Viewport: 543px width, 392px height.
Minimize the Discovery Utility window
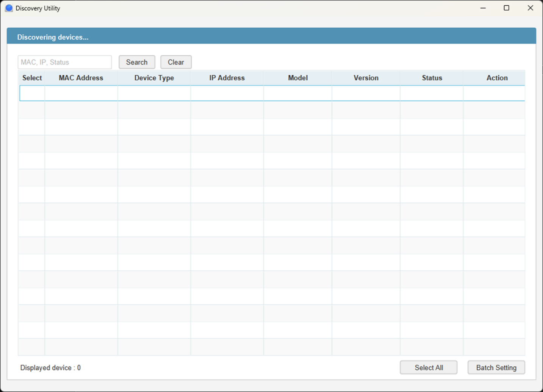pos(483,8)
